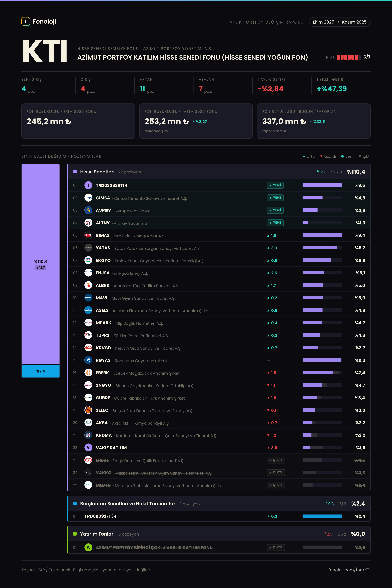Click the green Yatırım Fonları color square

coord(75,534)
